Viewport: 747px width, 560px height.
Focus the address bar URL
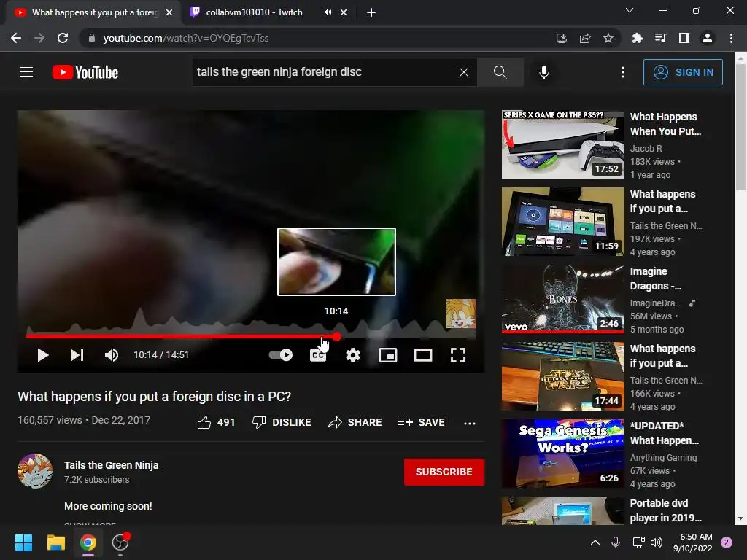pyautogui.click(x=186, y=38)
